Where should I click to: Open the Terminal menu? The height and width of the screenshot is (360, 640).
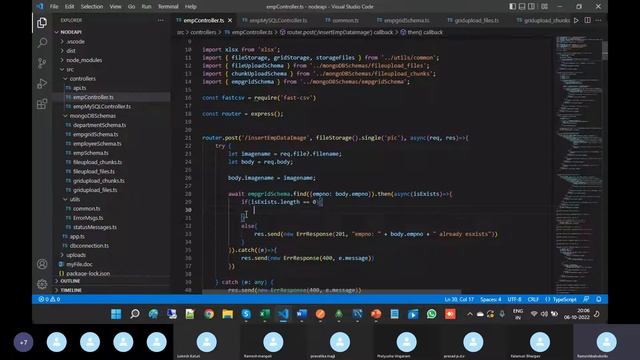tap(168, 7)
